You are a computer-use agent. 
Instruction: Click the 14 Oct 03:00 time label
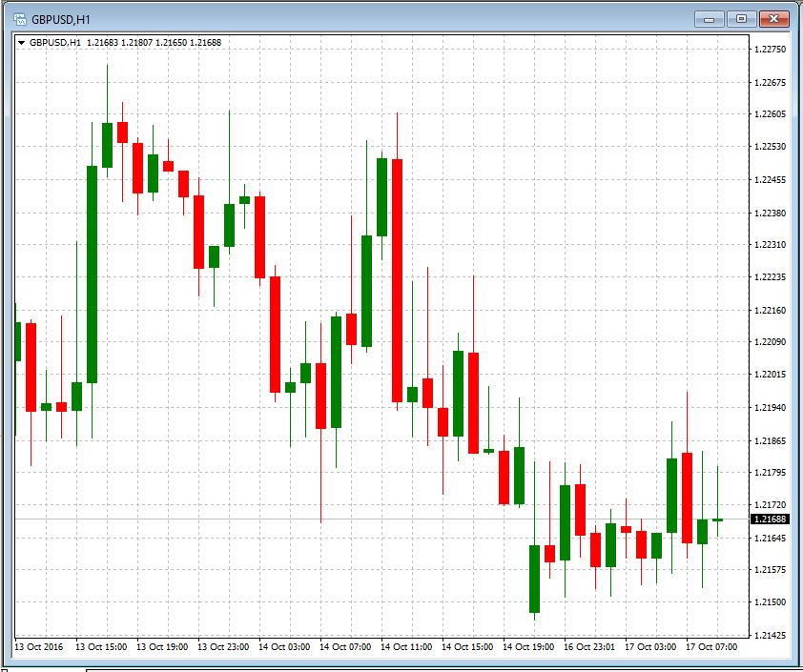pos(284,647)
